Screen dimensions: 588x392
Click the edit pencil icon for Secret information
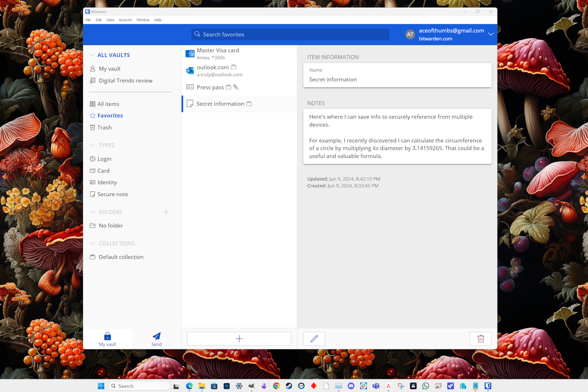314,338
